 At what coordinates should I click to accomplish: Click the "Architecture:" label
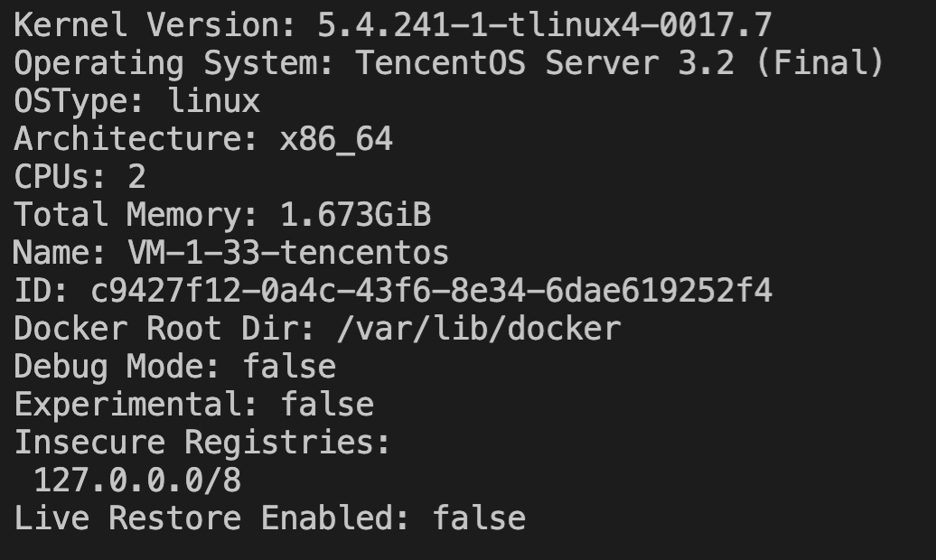[x=136, y=139]
